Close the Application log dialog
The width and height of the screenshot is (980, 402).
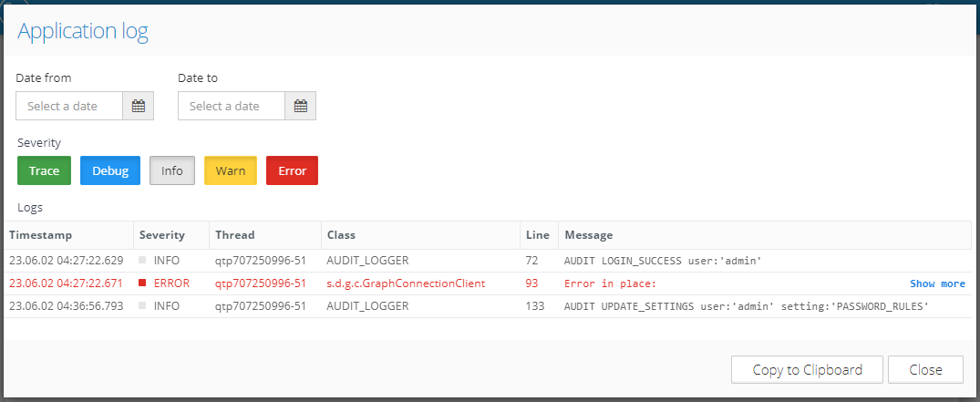click(924, 370)
